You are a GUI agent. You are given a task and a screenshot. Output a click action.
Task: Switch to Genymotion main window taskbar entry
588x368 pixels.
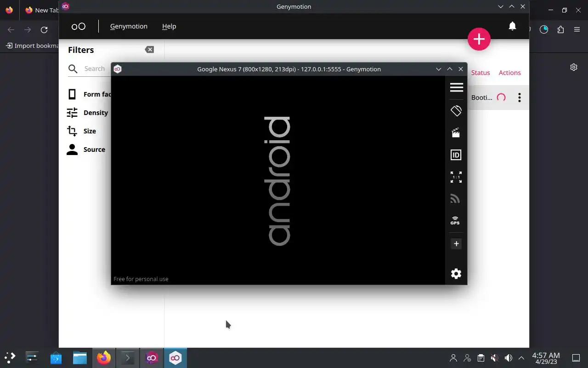tap(152, 357)
